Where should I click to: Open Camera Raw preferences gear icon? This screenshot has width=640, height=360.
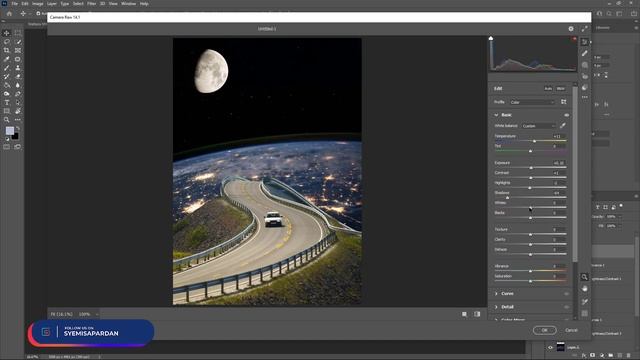point(571,29)
